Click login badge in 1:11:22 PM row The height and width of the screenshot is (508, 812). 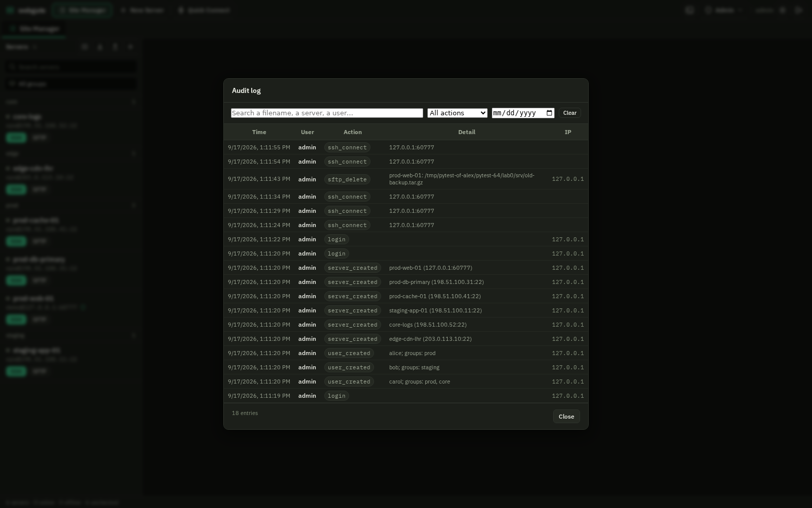(x=336, y=239)
